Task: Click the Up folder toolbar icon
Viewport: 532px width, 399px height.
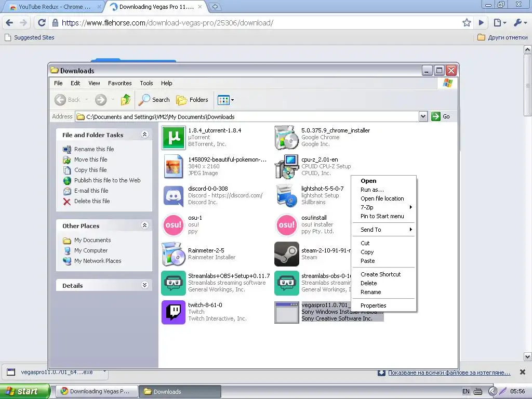Action: [126, 100]
